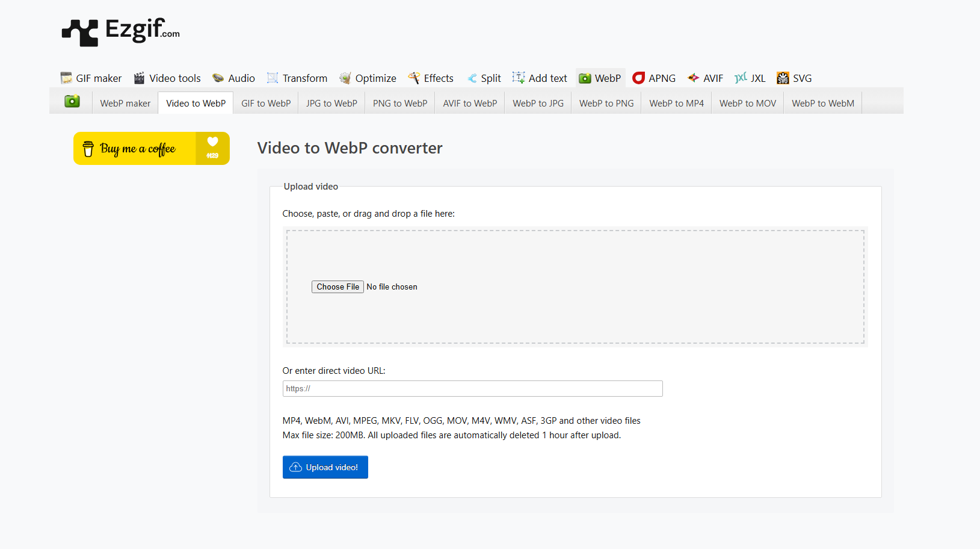This screenshot has height=549, width=980.
Task: Click the 'Or enter direct video URL:' label
Action: (x=334, y=371)
